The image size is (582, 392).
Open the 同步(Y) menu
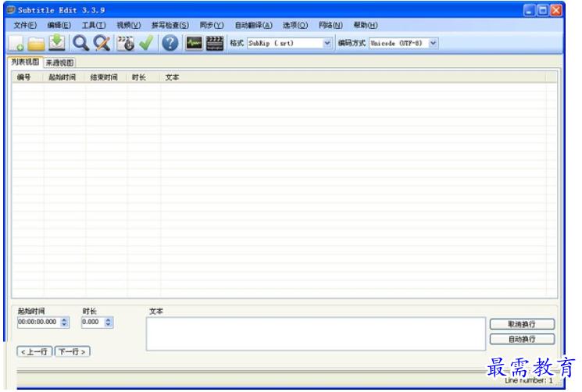point(212,25)
